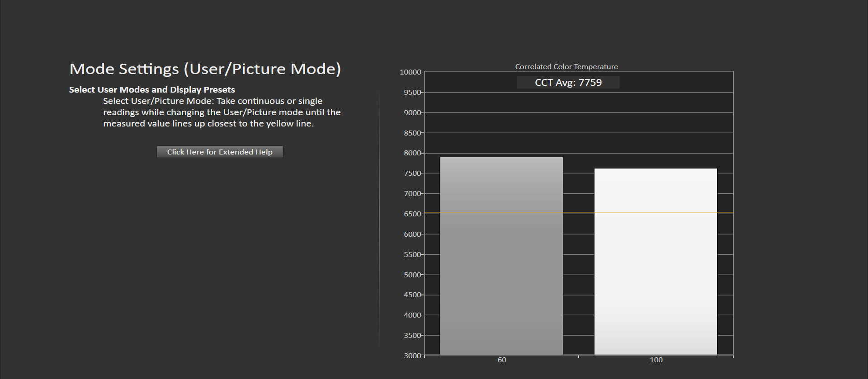Click the instruction paragraph about yellow line
This screenshot has width=868, height=379.
(222, 112)
